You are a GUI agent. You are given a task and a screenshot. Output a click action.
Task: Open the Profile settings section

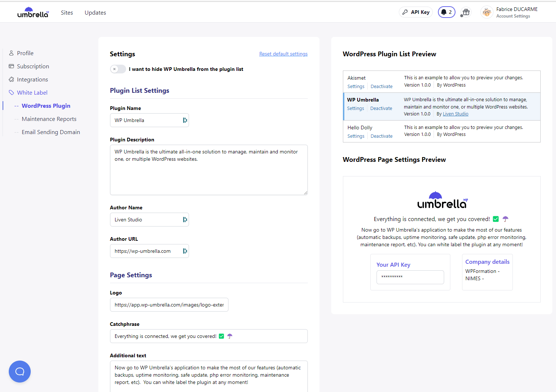tap(25, 53)
